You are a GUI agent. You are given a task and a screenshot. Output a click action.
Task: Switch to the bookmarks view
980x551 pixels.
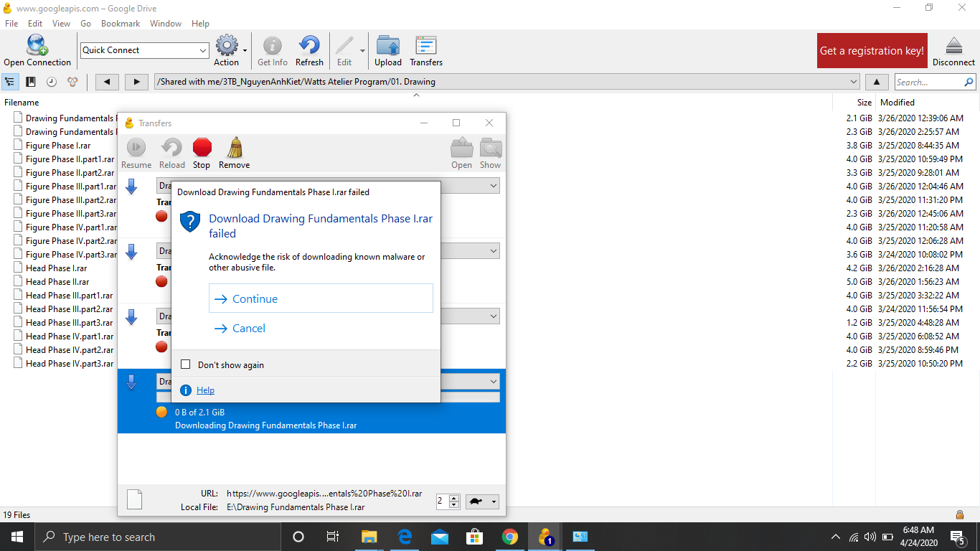tap(31, 82)
